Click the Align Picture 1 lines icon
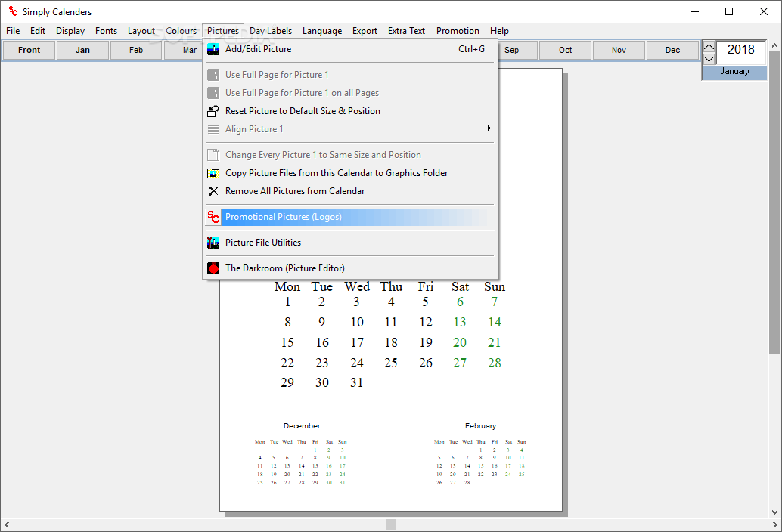782x532 pixels. pos(213,129)
